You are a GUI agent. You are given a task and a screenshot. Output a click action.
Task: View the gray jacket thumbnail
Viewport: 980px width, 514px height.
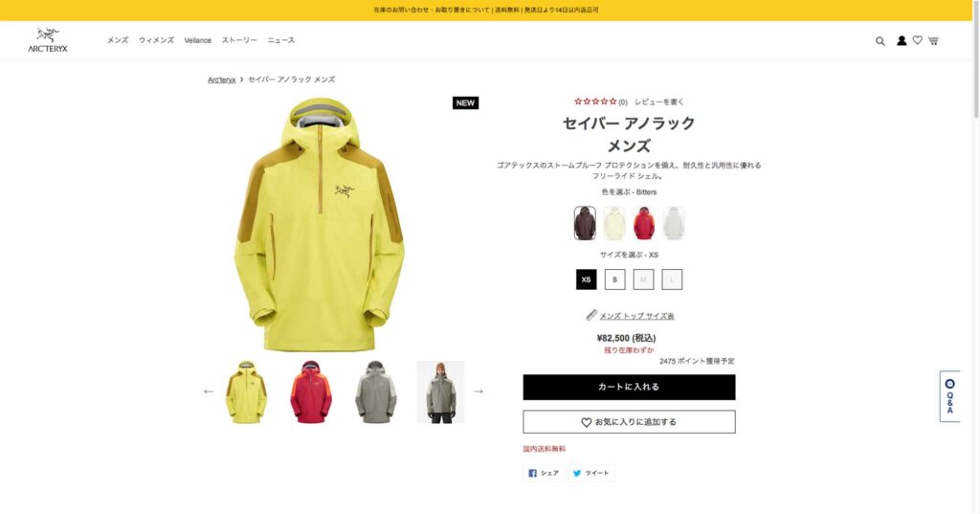(375, 392)
